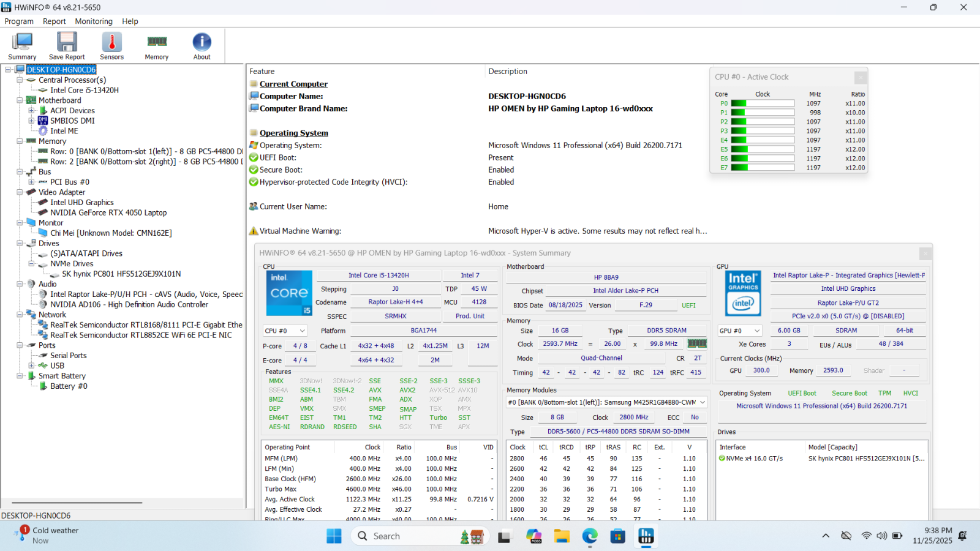Close the System Summary panel
Viewport: 980px width, 551px height.
point(925,253)
